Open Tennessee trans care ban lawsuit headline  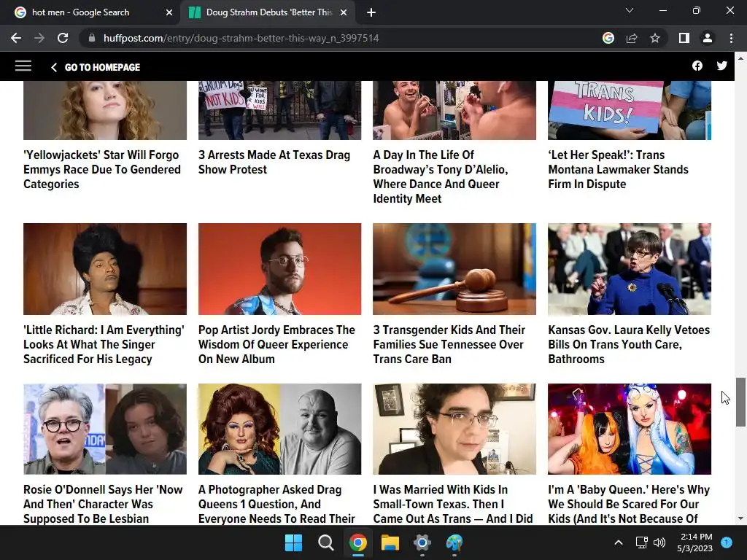pos(449,344)
